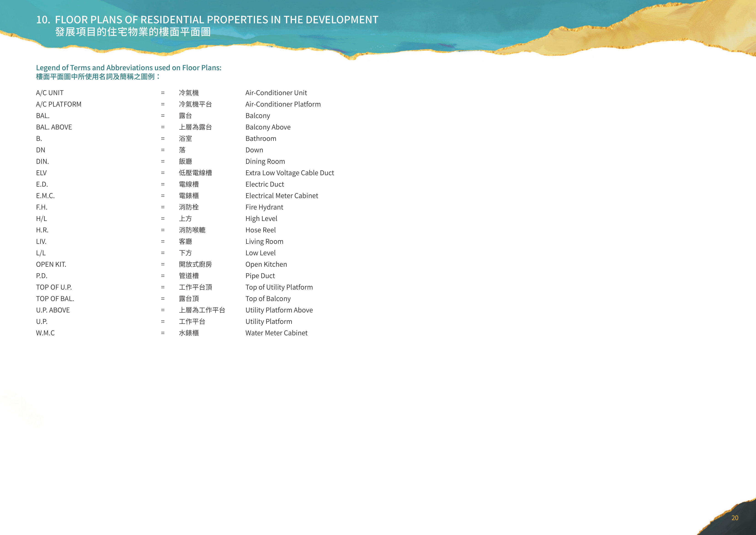Click the abbreviation 'TOP OF U.P.'
The image size is (756, 535).
pos(54,288)
